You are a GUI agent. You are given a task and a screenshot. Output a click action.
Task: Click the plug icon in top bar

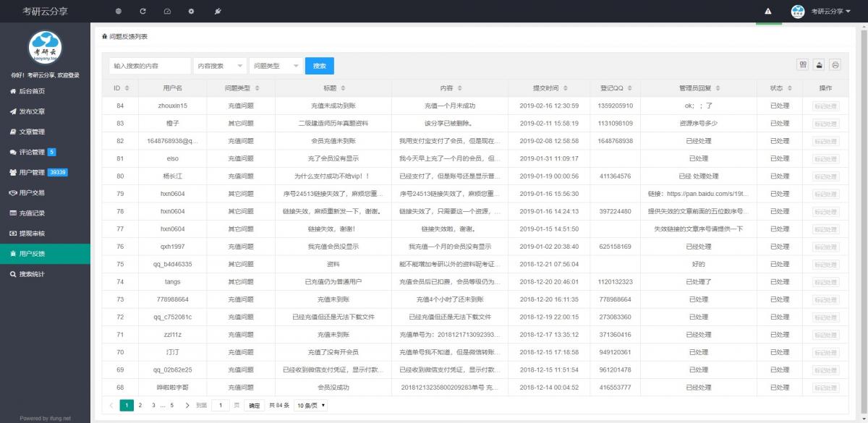[x=218, y=12]
